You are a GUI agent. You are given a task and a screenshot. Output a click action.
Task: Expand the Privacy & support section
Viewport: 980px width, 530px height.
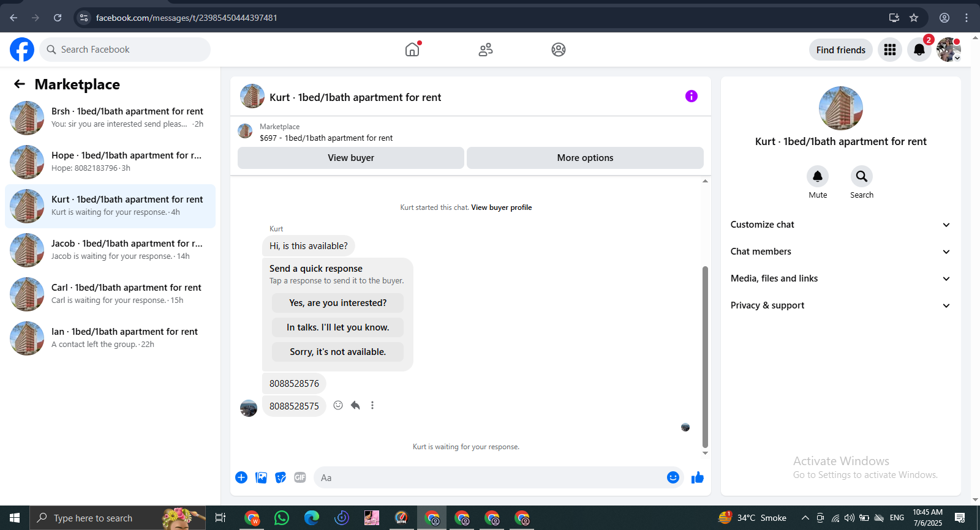[840, 305]
